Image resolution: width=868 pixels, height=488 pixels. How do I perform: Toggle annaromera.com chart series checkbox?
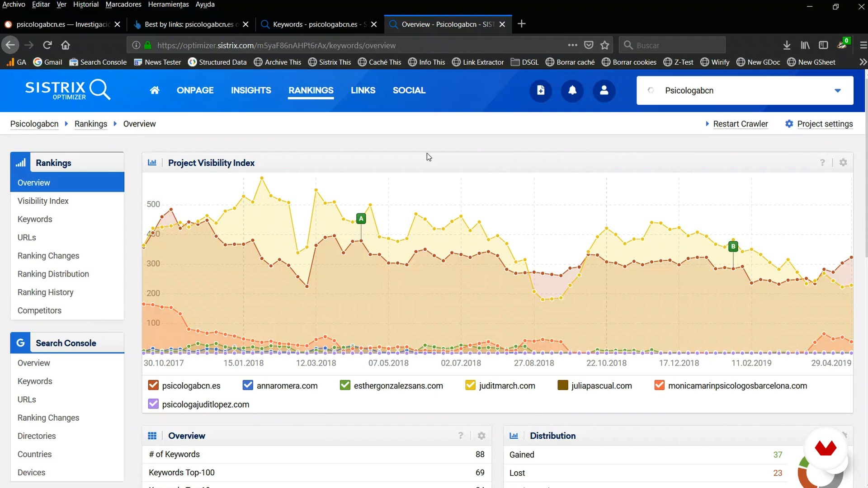coord(248,385)
